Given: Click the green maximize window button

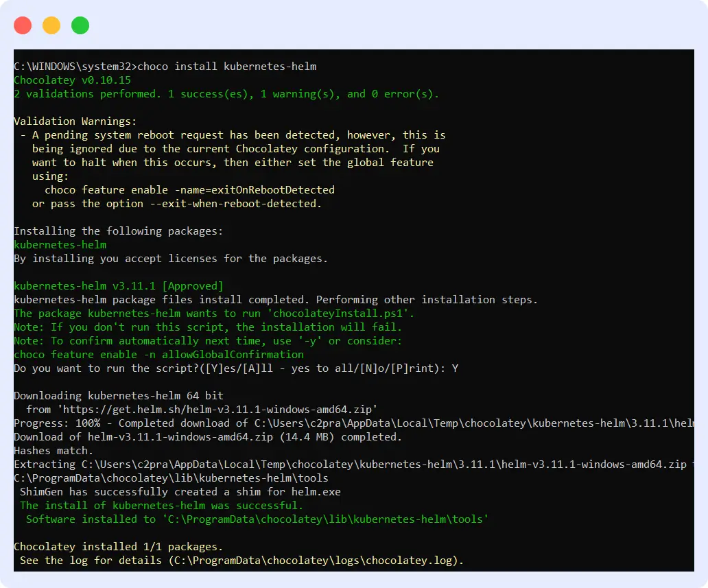Looking at the screenshot, I should (x=80, y=25).
